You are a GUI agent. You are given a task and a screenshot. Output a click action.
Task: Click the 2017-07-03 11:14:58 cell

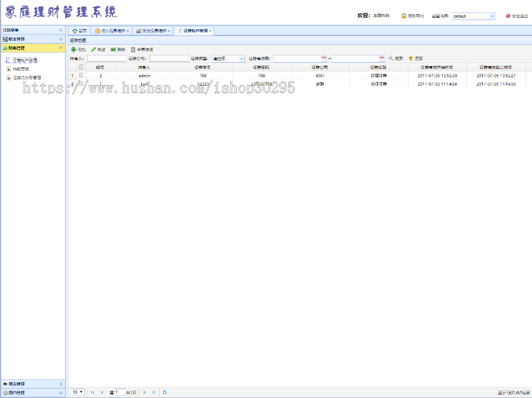click(437, 84)
